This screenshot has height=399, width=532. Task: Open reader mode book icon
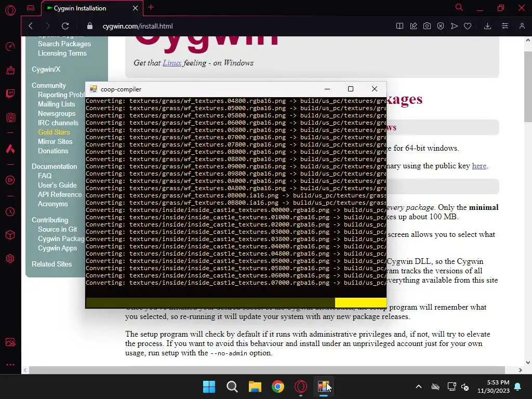pyautogui.click(x=400, y=26)
